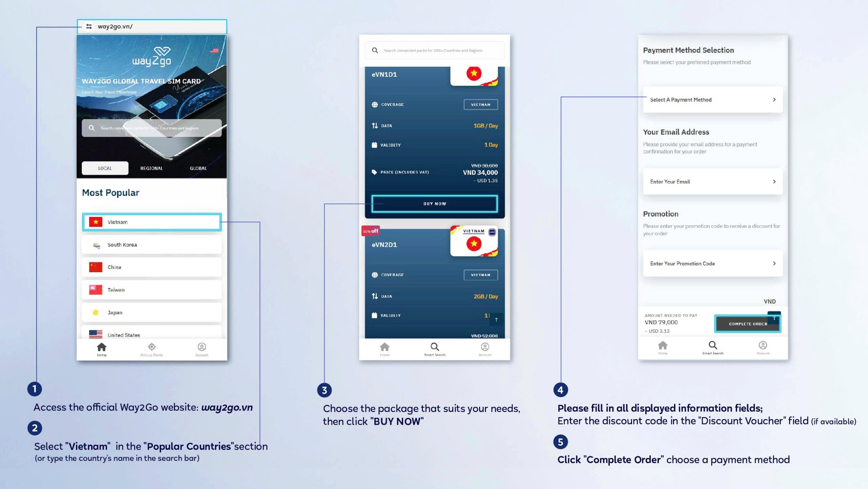Select the LOCAL tab on left screen

click(104, 168)
